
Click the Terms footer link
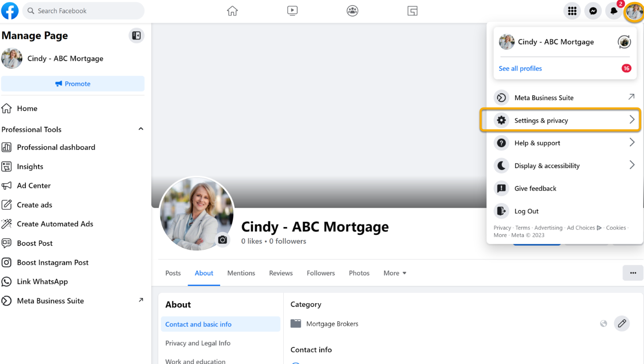click(x=522, y=228)
